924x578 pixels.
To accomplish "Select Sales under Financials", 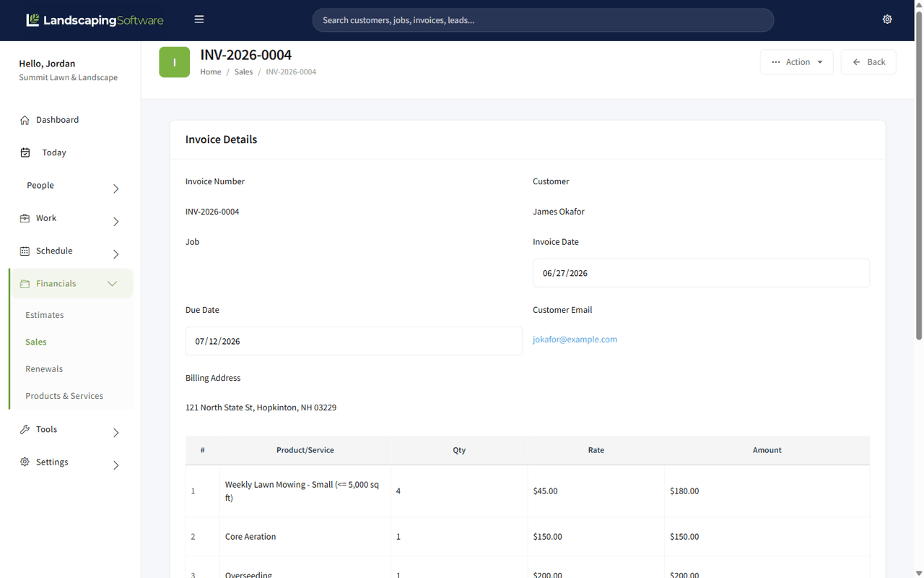I will [x=36, y=342].
